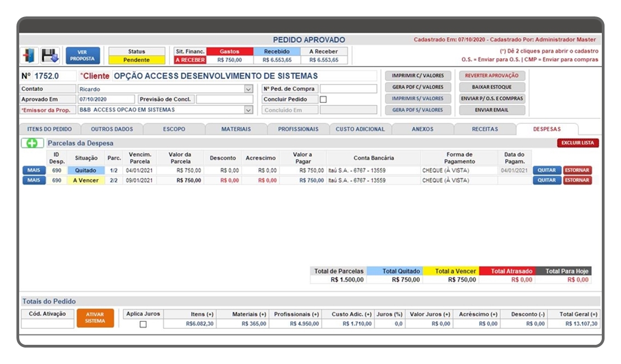
Task: Click the exit door icon
Action: [x=30, y=55]
